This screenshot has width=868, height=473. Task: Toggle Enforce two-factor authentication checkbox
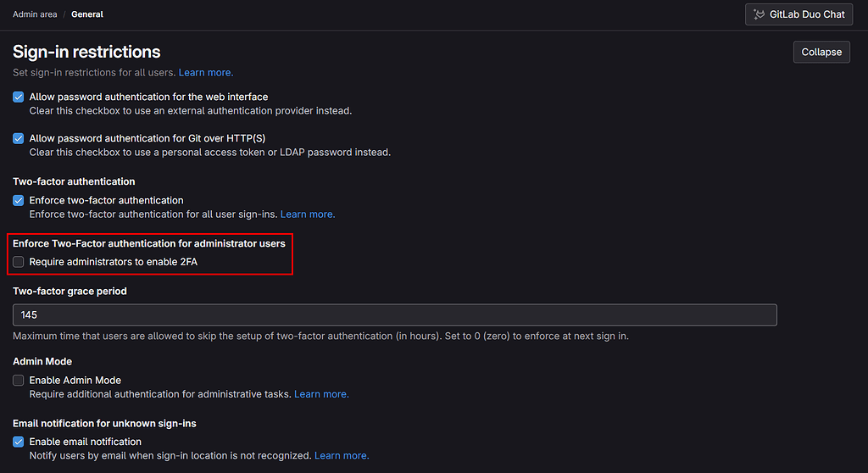tap(19, 201)
